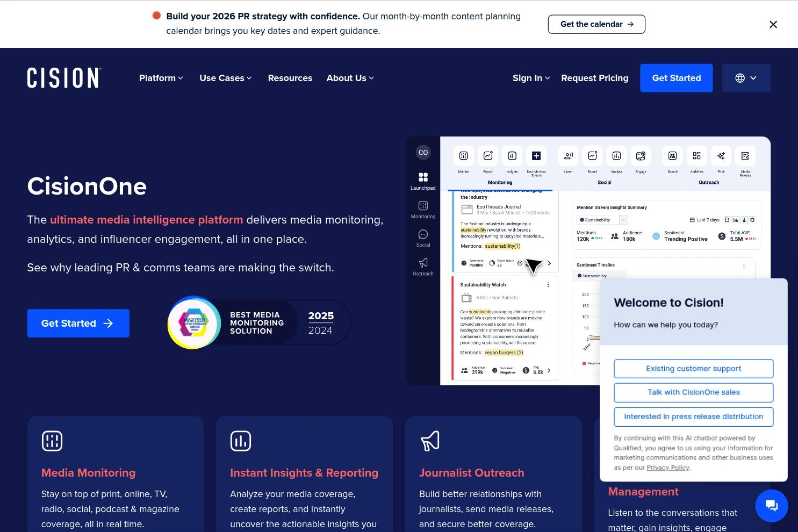
Task: Open the chat launcher bubble icon
Action: [x=772, y=506]
